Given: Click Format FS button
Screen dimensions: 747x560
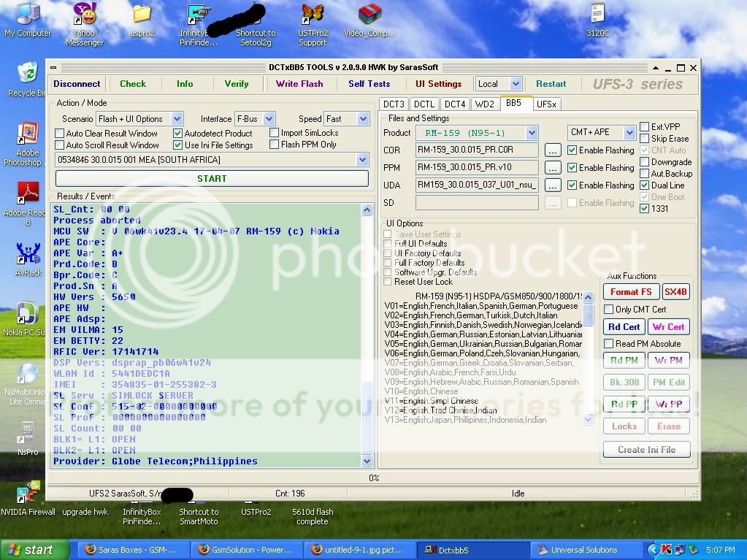Looking at the screenshot, I should coord(631,292).
